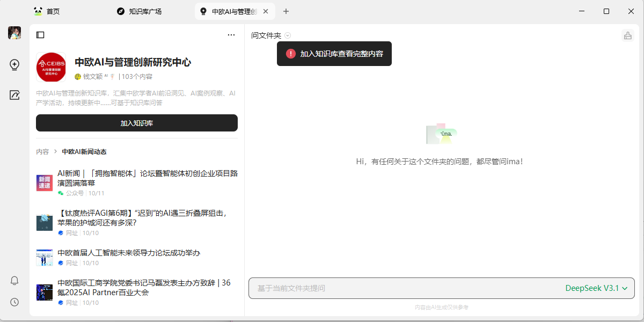
Task: Open the DeepSeek V3.1 model selector
Action: click(x=596, y=288)
